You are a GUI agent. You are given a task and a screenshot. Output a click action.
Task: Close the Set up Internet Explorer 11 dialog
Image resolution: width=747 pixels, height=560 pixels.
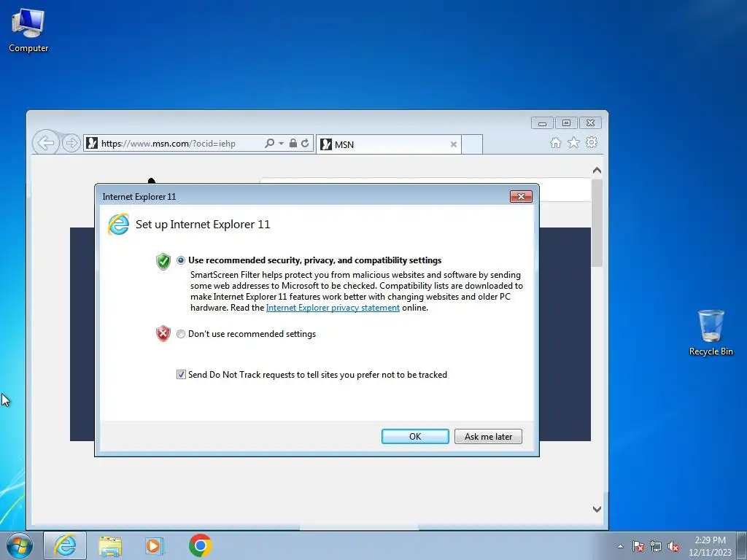[521, 197]
